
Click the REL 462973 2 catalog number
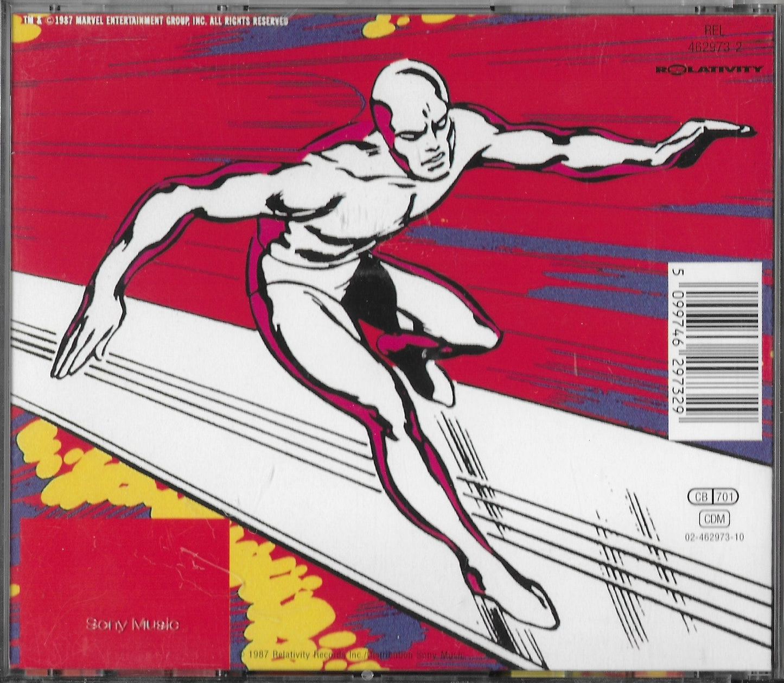pos(714,40)
